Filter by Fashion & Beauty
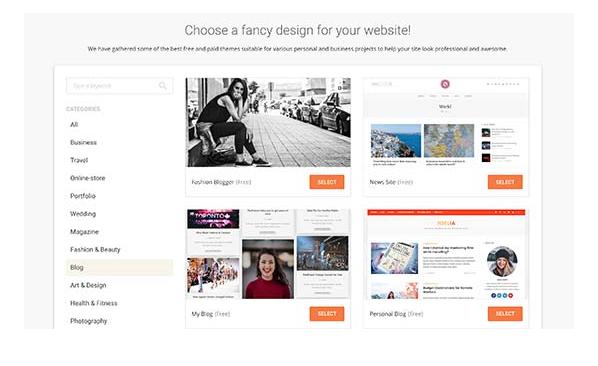The height and width of the screenshot is (366, 598). point(95,250)
